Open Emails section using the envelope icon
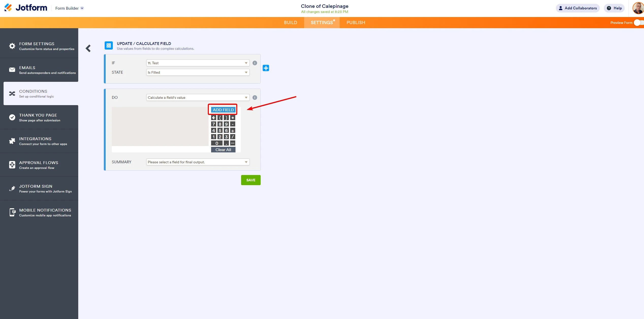The width and height of the screenshot is (644, 319). tap(12, 70)
